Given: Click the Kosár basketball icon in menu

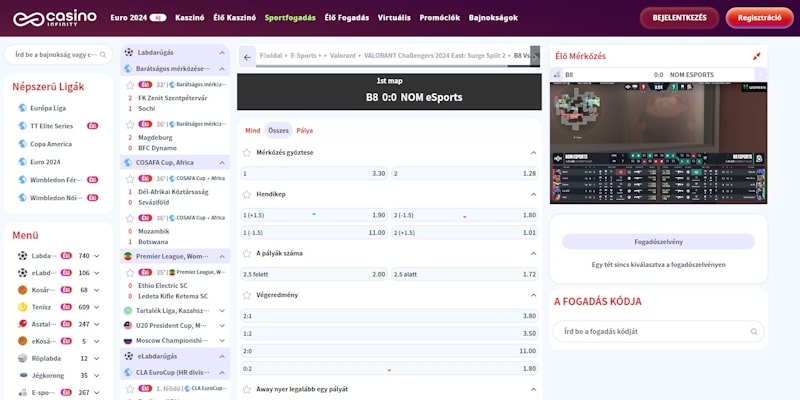Looking at the screenshot, I should pyautogui.click(x=22, y=290).
